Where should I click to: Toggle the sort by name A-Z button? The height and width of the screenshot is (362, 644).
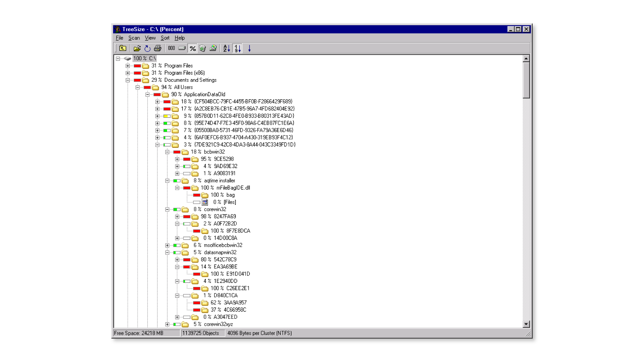point(227,48)
